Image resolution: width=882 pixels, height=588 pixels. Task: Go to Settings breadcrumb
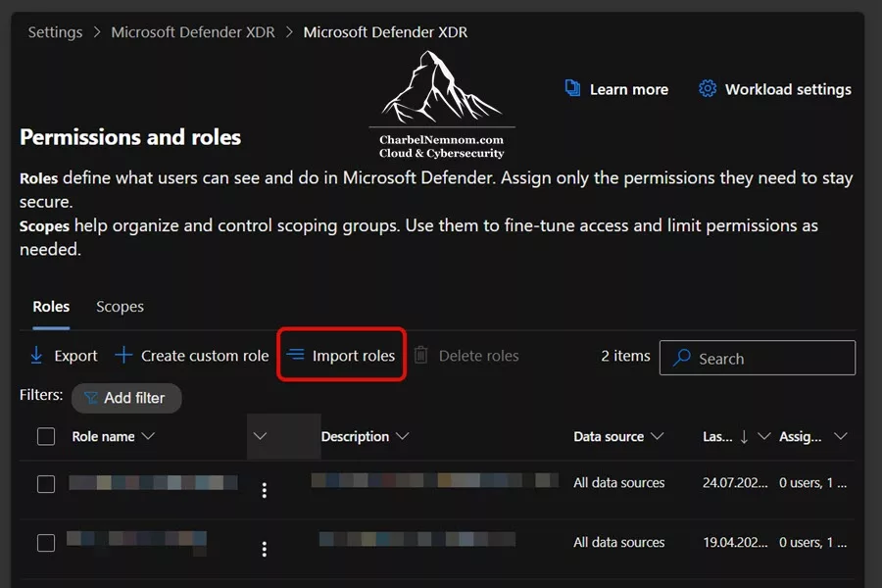(x=55, y=32)
